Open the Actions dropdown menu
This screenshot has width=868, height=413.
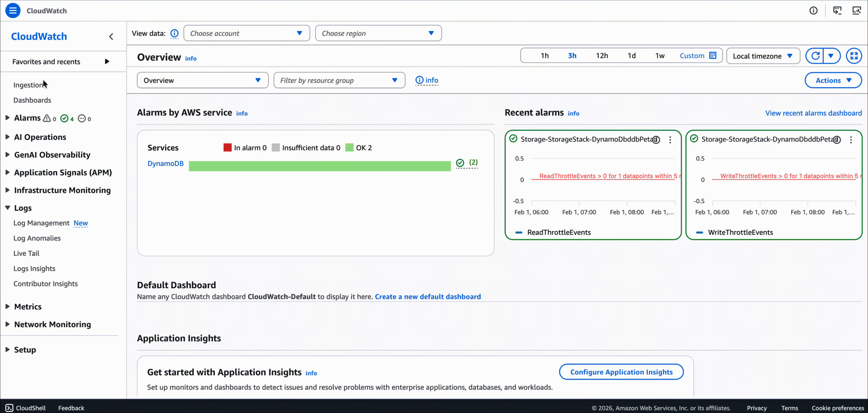pos(833,80)
